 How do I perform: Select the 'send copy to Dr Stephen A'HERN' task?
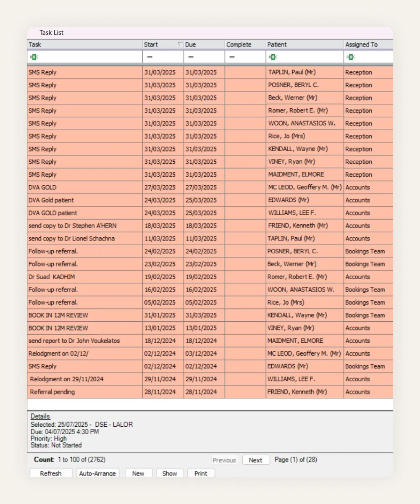point(85,226)
